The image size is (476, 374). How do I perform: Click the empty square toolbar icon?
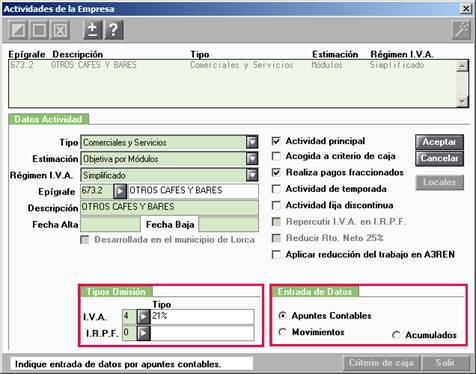[x=39, y=30]
